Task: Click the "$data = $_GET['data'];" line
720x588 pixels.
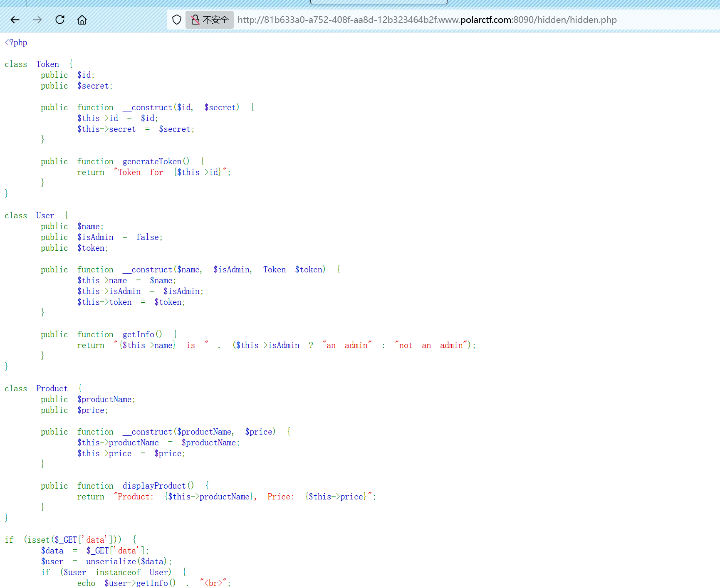Action: click(x=95, y=551)
